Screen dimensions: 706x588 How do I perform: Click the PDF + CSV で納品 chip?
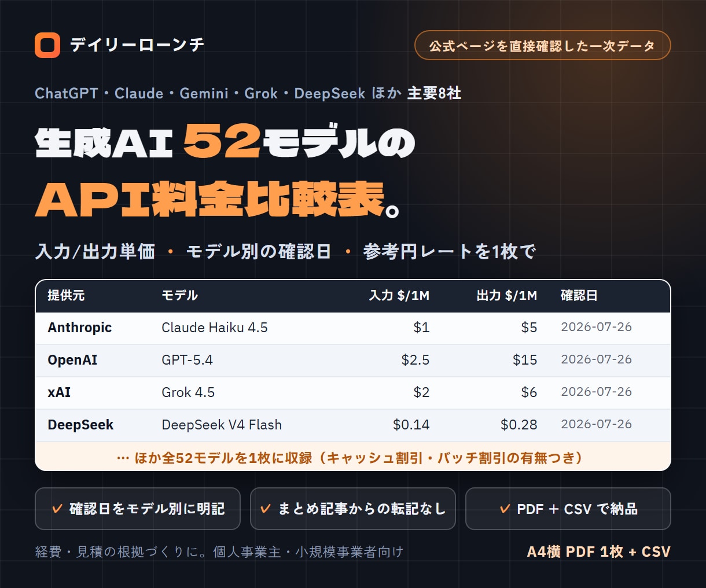pos(568,509)
